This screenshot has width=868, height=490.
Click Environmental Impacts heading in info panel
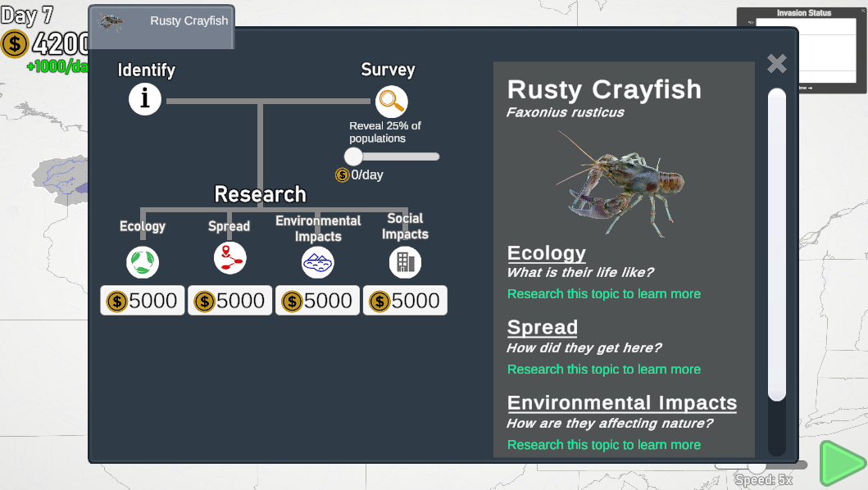tap(621, 402)
